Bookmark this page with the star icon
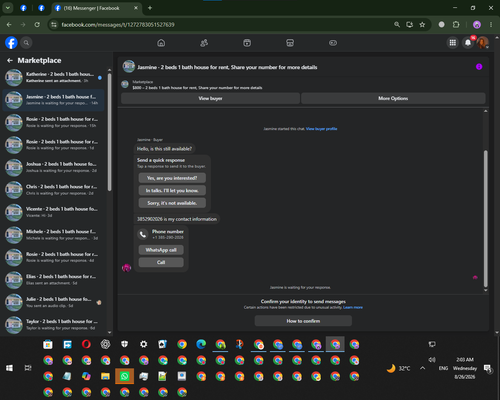The image size is (500, 400). click(422, 25)
